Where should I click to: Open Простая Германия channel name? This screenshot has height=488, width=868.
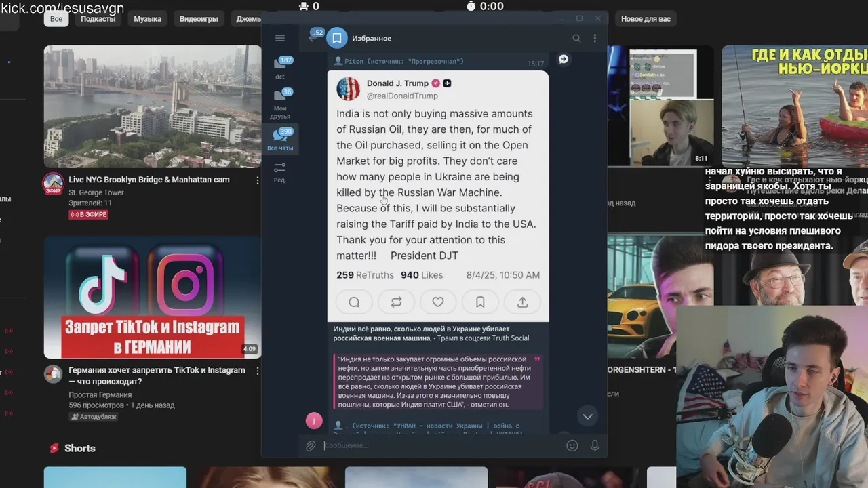coord(100,394)
